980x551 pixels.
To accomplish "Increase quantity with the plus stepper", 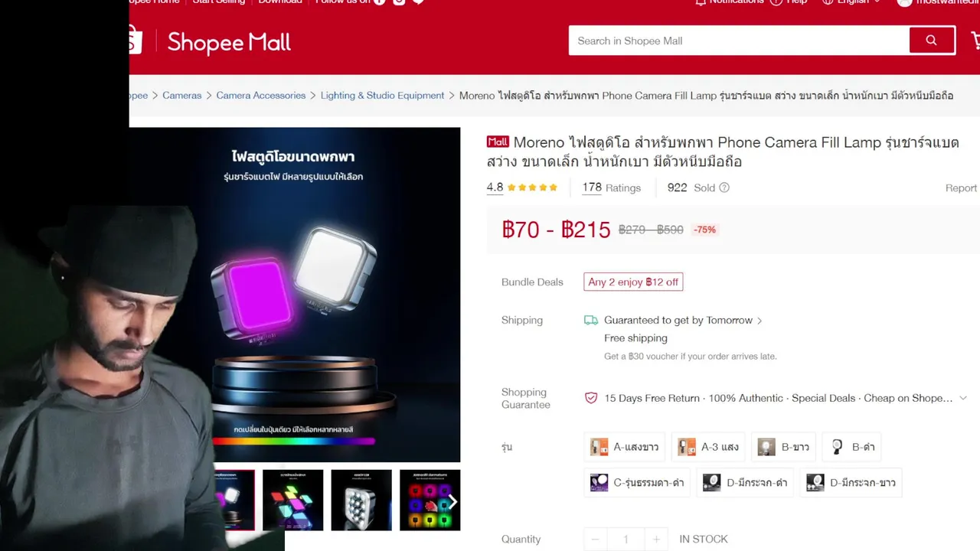I will point(656,540).
